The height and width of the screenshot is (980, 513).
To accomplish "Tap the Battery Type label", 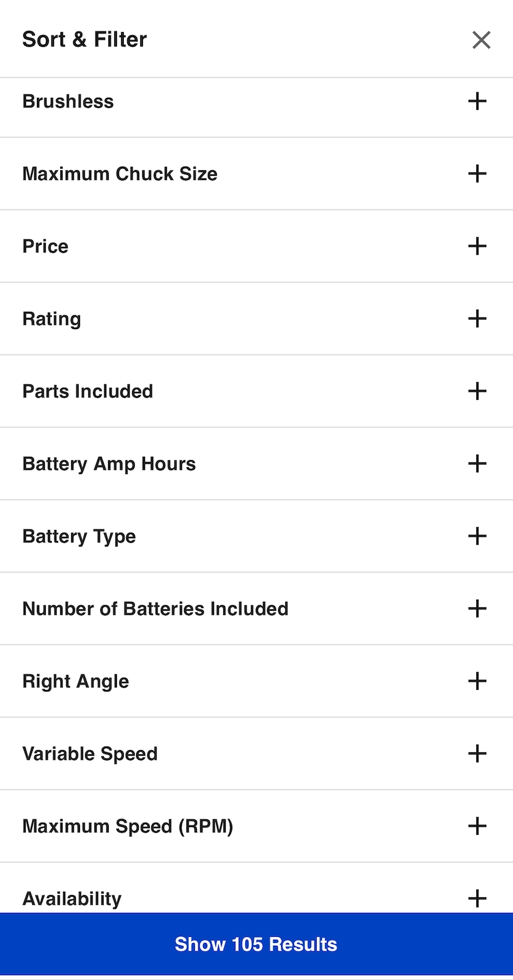I will pyautogui.click(x=79, y=536).
